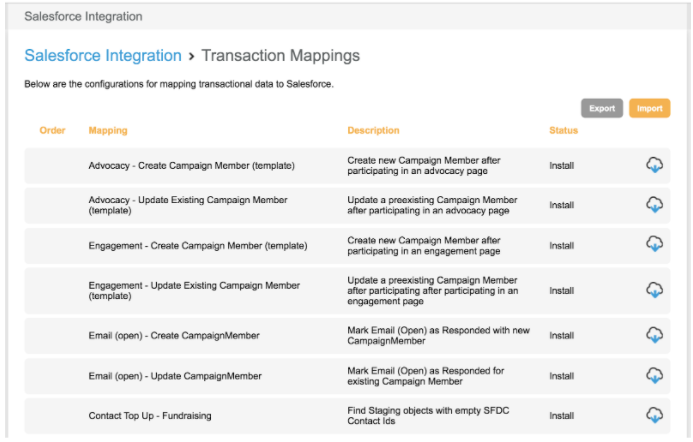Click the Mapping column header
Image resolution: width=693 pixels, height=442 pixels.
coord(108,131)
